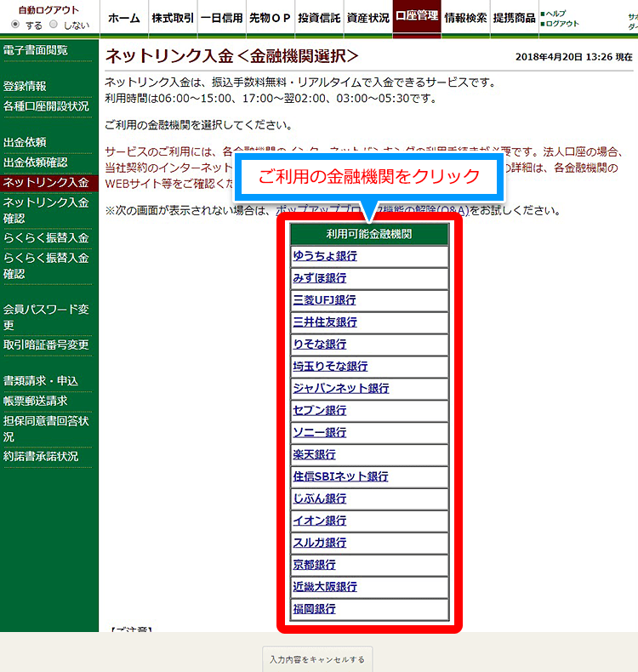The height and width of the screenshot is (672, 638).
Task: Choose ゆうちょ銀行 from the bank list
Action: (x=325, y=256)
